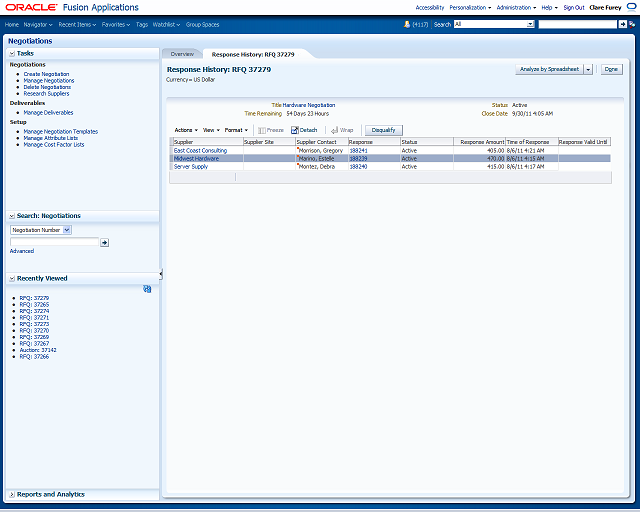
Task: Open Manage Negotiation Templates link
Action: pos(61,131)
